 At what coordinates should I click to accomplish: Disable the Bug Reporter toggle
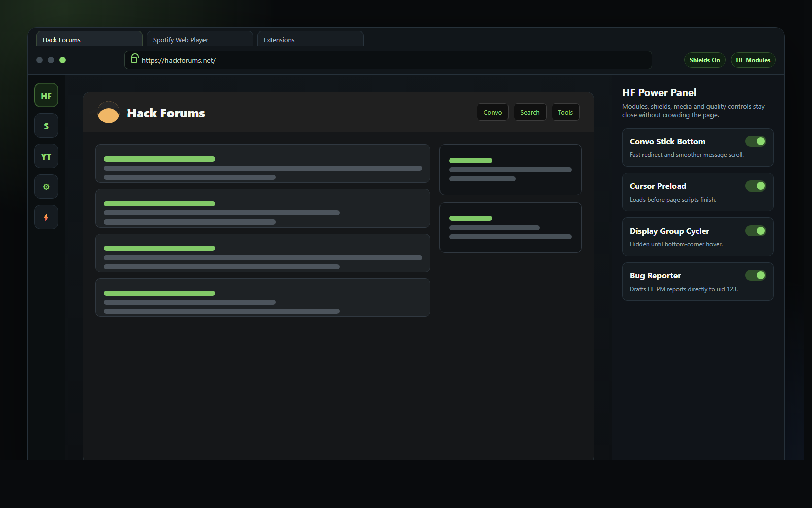tap(755, 275)
